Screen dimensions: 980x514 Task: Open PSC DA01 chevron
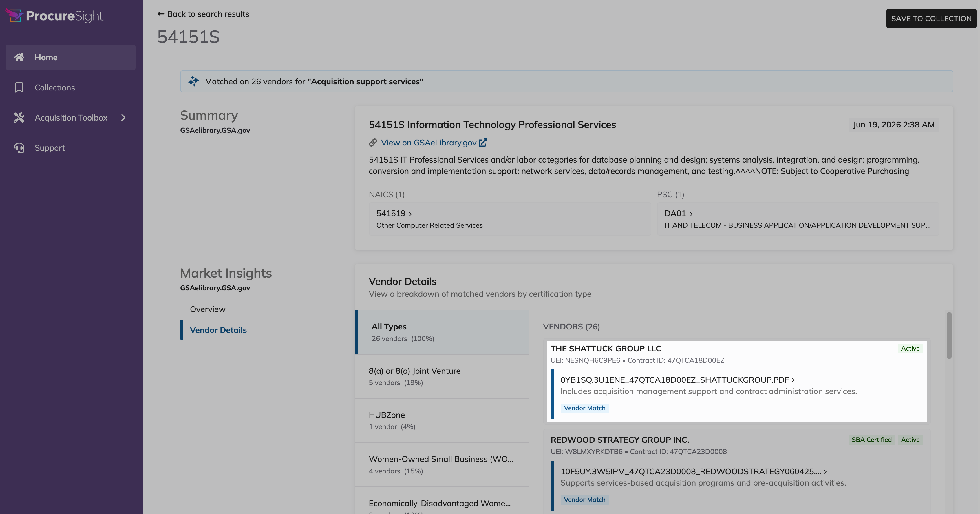(x=691, y=214)
